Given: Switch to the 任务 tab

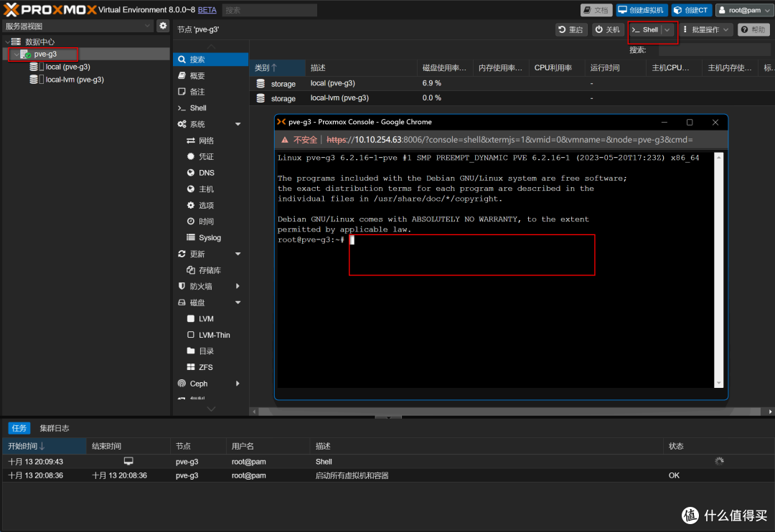Looking at the screenshot, I should [x=19, y=428].
